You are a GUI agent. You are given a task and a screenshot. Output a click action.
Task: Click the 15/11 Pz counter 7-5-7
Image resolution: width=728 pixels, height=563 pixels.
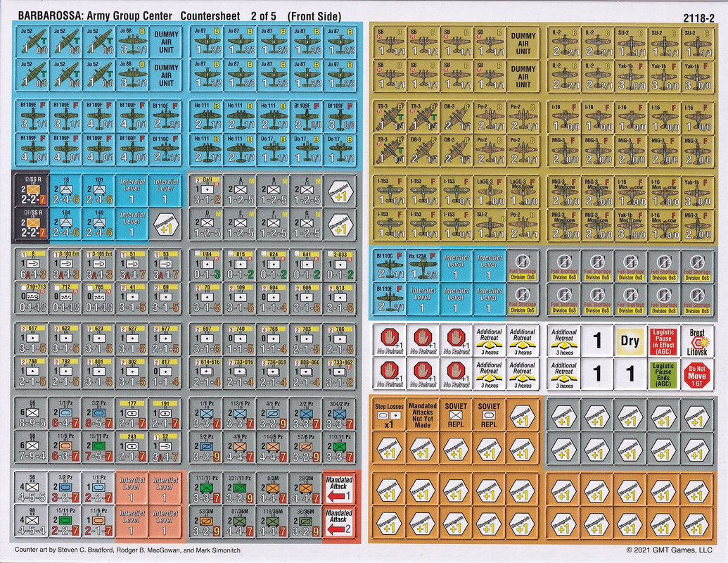[98, 448]
